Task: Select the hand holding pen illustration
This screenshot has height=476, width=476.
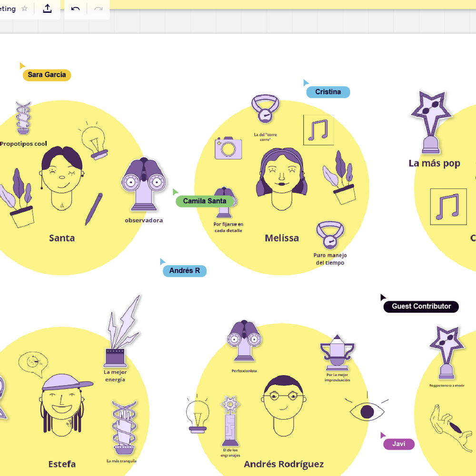Action: click(452, 427)
